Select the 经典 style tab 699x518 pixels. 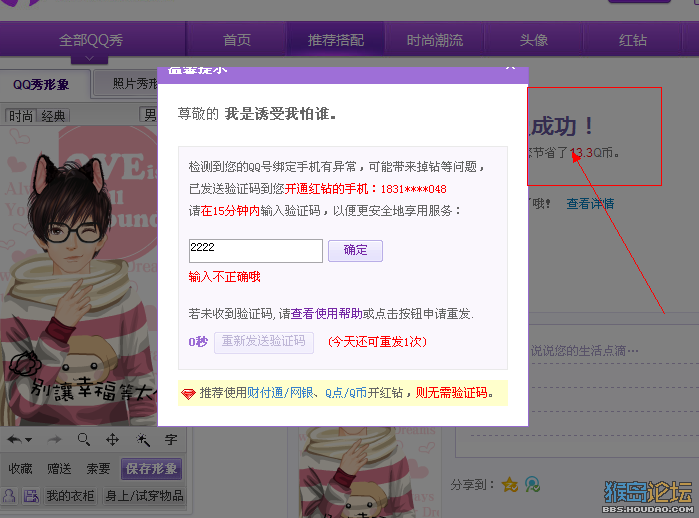point(53,116)
